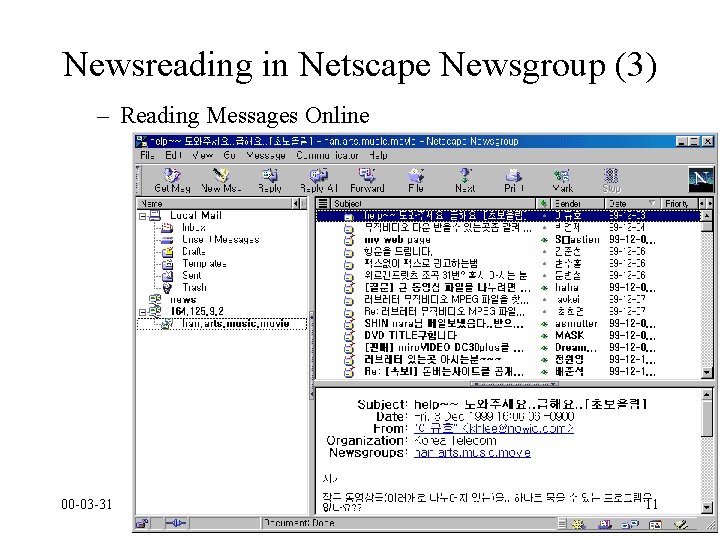720x540 pixels.
Task: Click the read/unread column header icon
Action: tap(543, 203)
